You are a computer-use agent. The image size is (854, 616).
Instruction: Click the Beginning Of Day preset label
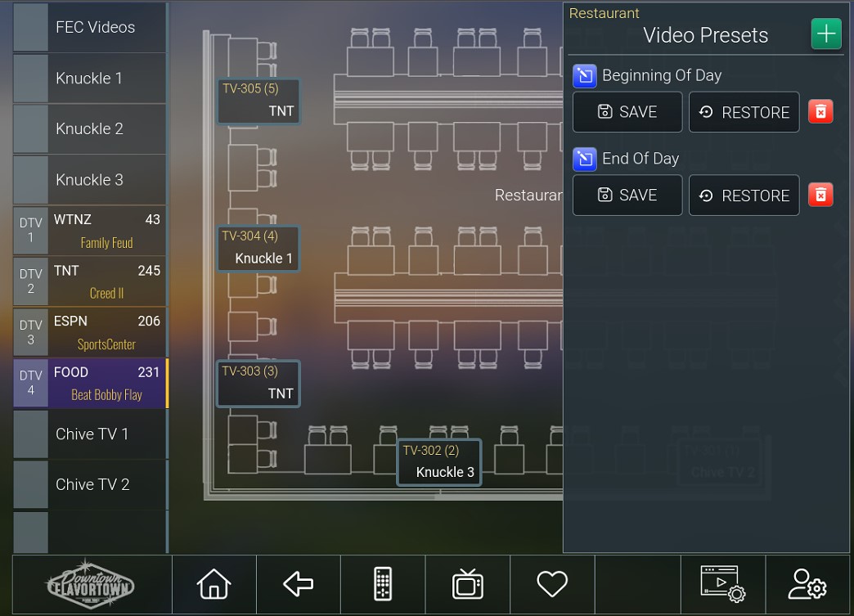tap(662, 75)
